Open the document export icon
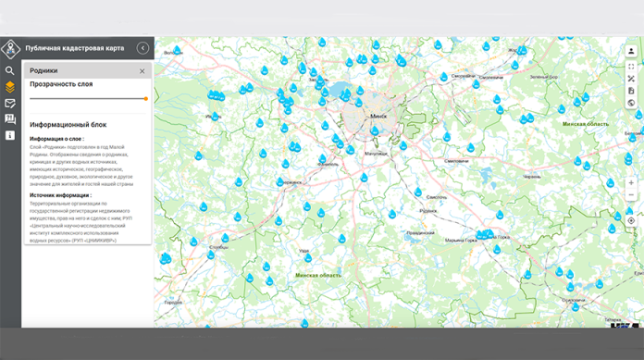This screenshot has width=644, height=360. 631,91
